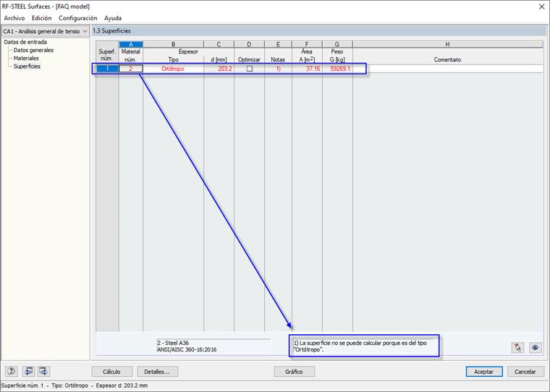Click the Cancelar button
The image size is (550, 392).
tap(525, 372)
